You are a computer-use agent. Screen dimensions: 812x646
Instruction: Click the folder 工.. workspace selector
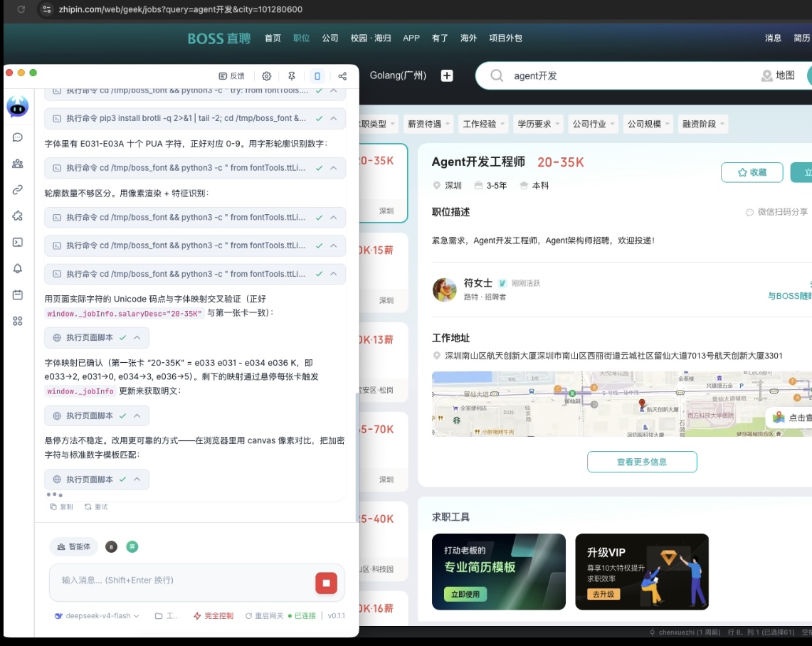pos(167,616)
